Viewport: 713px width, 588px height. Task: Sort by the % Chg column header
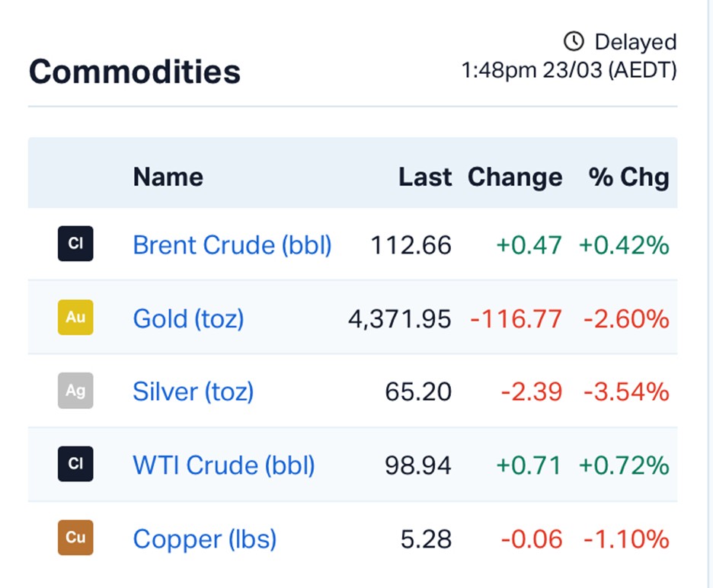coord(628,177)
